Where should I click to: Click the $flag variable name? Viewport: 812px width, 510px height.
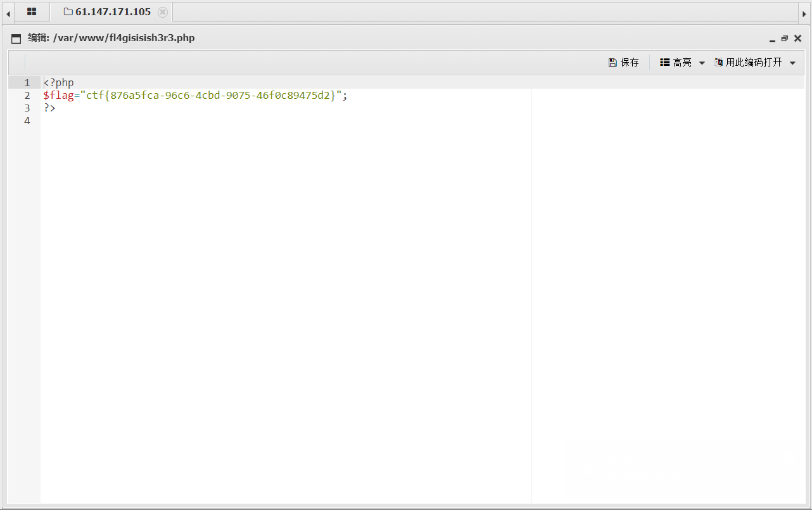(58, 96)
